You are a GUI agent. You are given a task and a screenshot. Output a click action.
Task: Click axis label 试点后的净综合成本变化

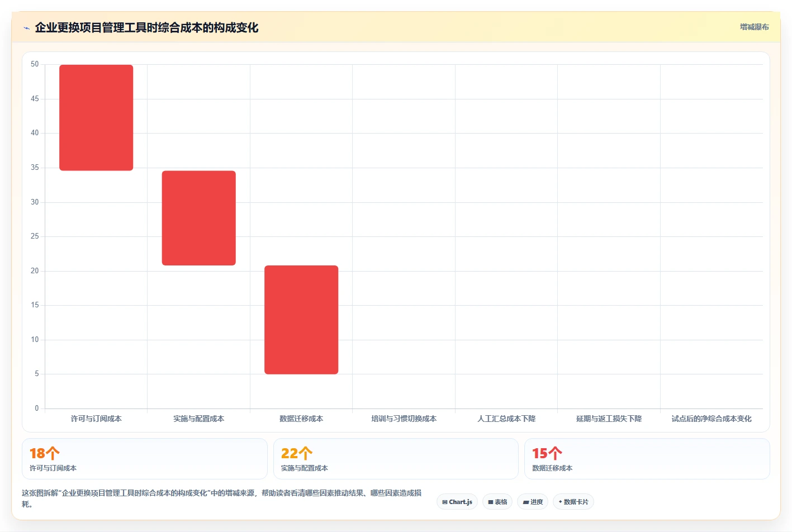coord(712,419)
